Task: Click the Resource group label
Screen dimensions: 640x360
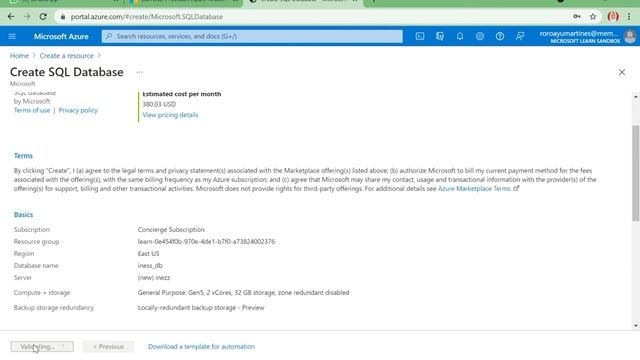Action: coord(36,242)
